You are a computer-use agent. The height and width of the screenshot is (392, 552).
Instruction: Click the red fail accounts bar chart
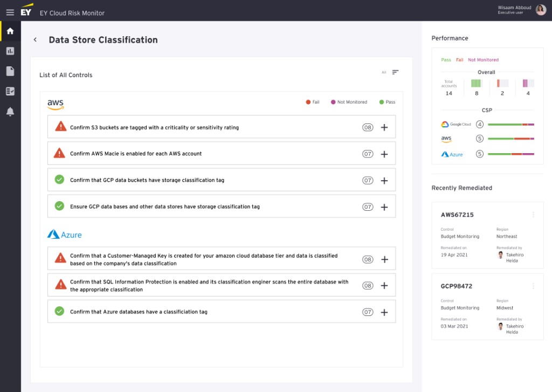coord(502,83)
